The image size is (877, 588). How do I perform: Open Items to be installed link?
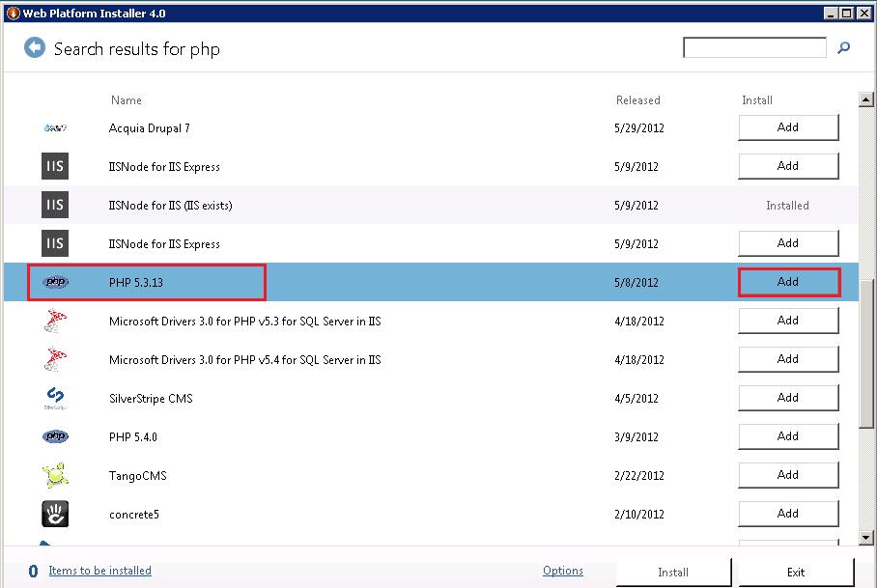[x=99, y=571]
